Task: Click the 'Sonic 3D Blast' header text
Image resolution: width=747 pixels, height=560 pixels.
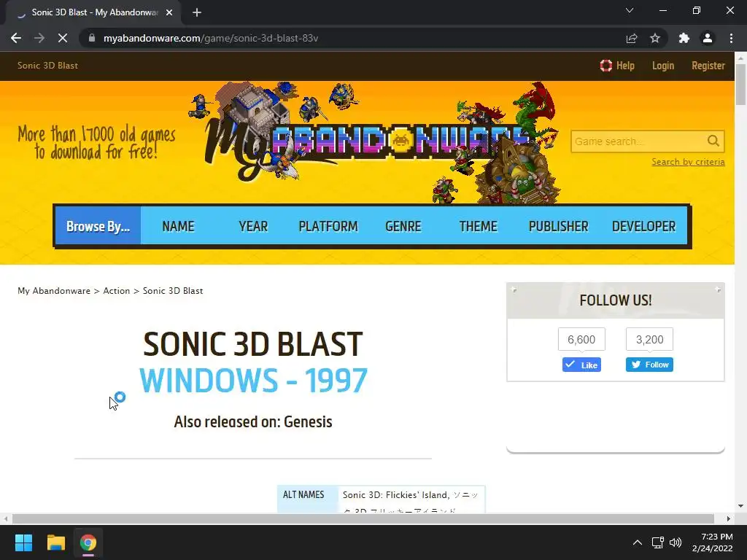Action: (47, 66)
